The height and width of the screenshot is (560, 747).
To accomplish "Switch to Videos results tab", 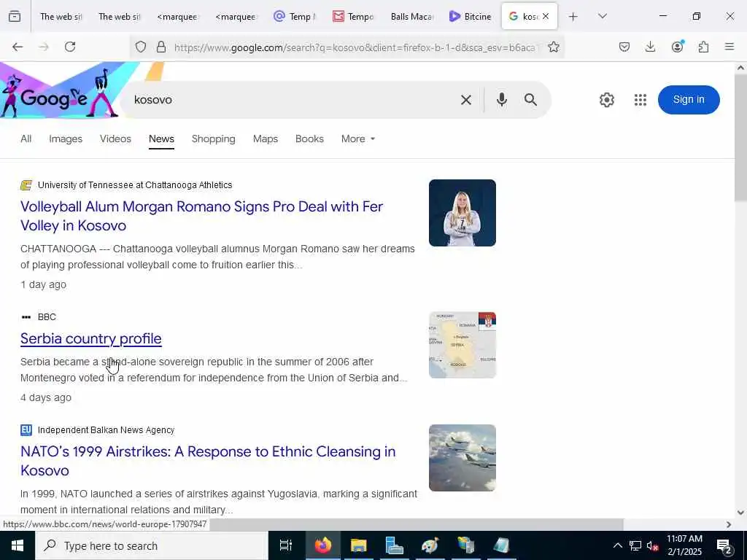I will tap(115, 139).
